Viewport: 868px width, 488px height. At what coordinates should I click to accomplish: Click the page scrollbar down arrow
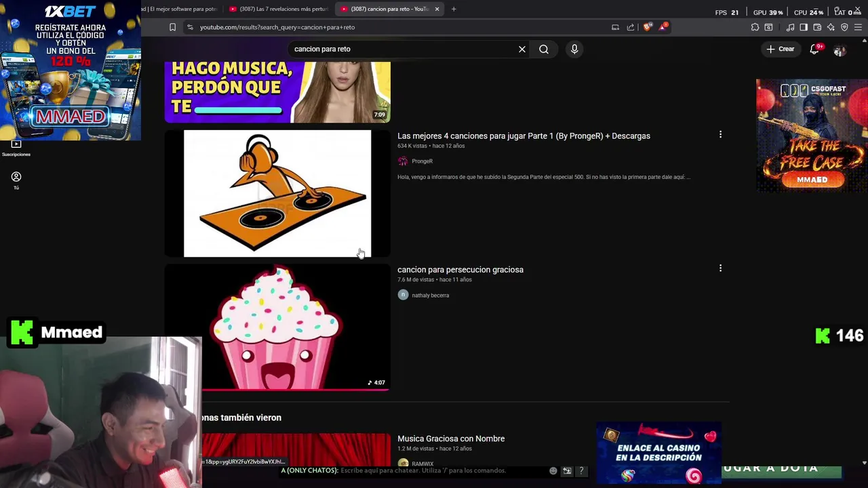pyautogui.click(x=864, y=463)
